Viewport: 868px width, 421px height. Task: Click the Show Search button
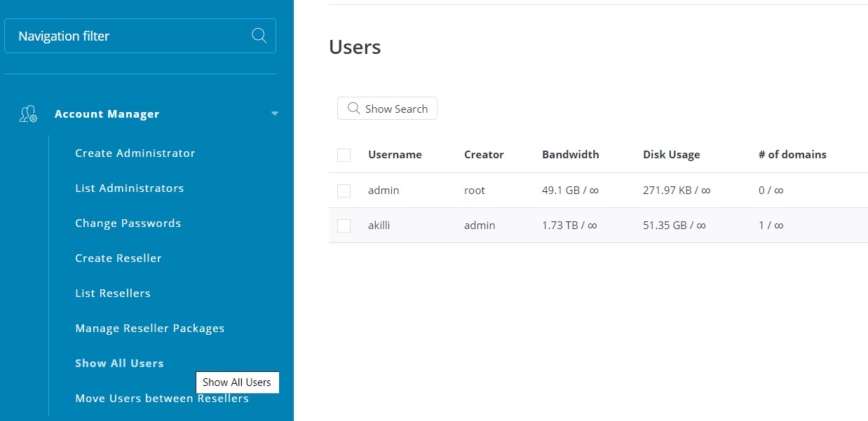(387, 109)
